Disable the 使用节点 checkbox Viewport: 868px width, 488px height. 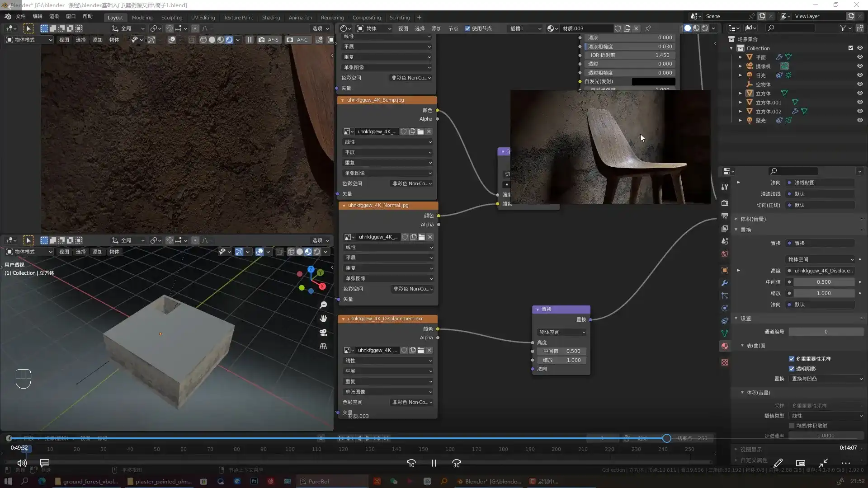(467, 28)
